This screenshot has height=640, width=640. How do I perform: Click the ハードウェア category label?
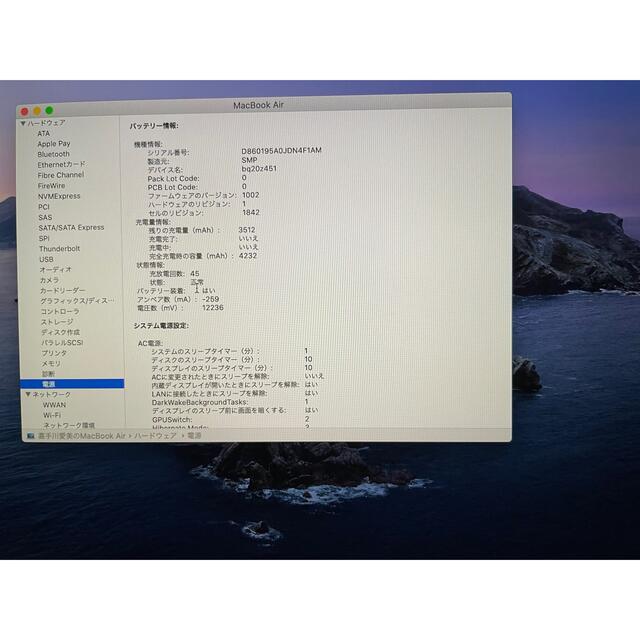(47, 123)
